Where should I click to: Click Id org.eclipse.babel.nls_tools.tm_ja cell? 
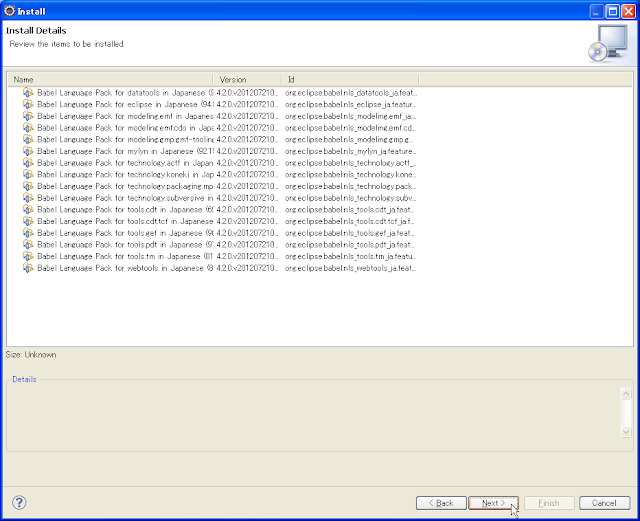click(350, 256)
